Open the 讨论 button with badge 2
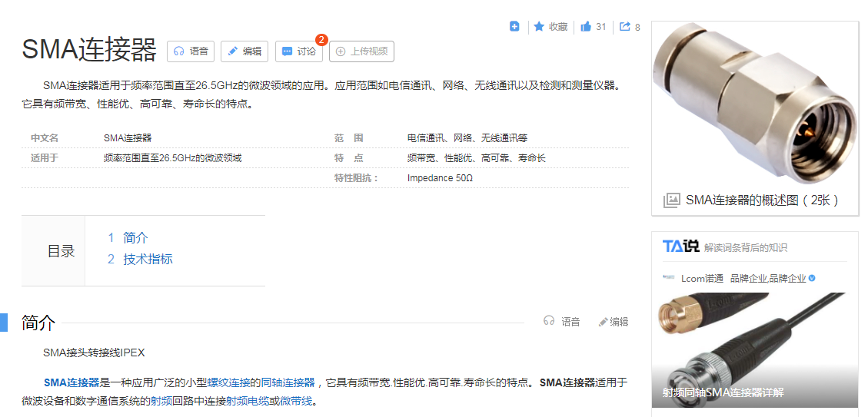Viewport: 868px width, 417px height. (299, 51)
